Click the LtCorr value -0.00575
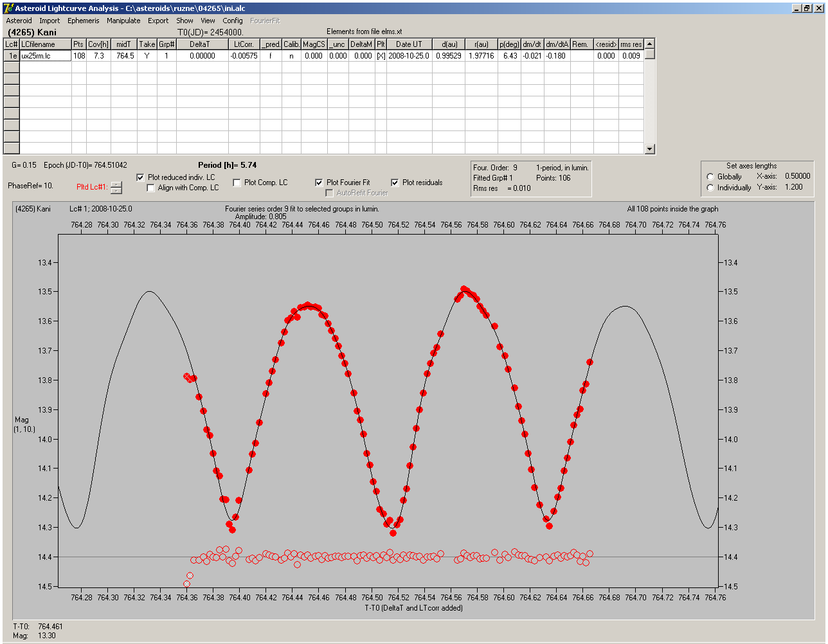Screen dimensions: 828x644 tap(244, 56)
